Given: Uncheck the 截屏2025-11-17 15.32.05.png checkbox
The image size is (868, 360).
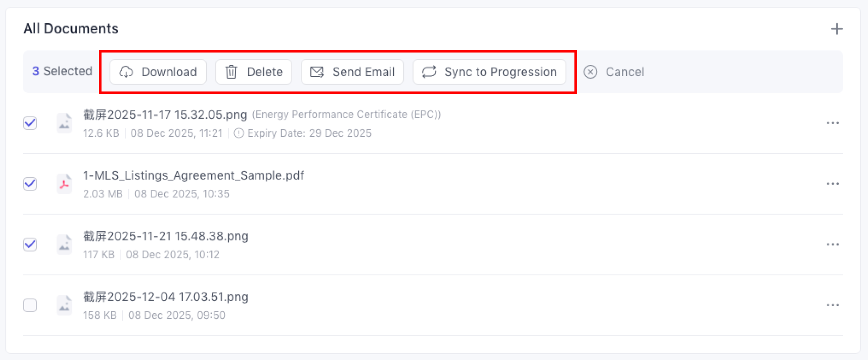Looking at the screenshot, I should pos(30,123).
